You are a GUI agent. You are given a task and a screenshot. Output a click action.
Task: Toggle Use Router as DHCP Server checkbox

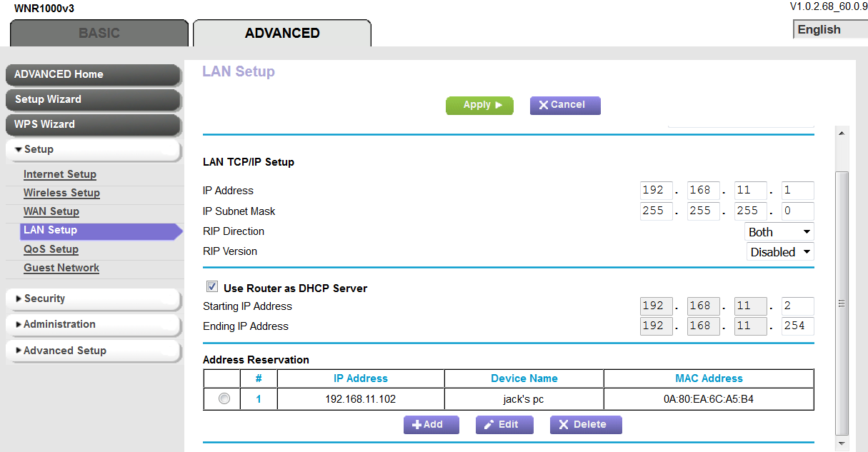tap(212, 287)
